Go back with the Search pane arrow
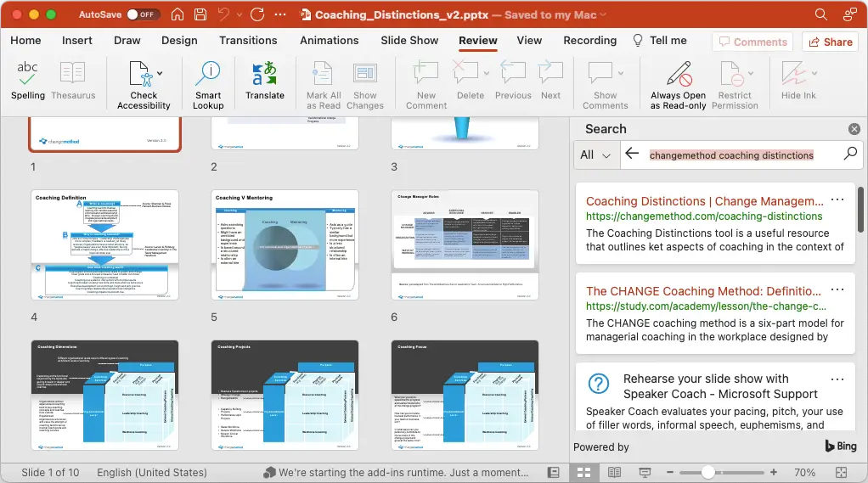868x483 pixels. tap(632, 154)
